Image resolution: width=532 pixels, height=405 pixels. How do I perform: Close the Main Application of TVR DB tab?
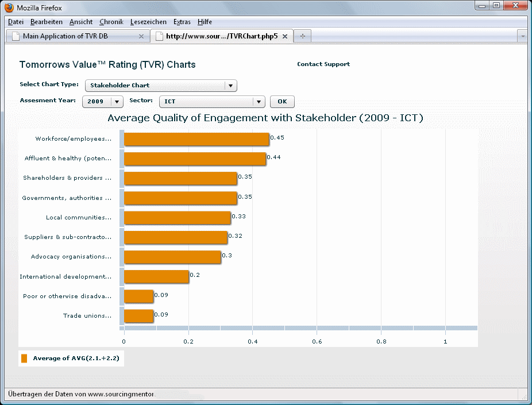(x=141, y=36)
